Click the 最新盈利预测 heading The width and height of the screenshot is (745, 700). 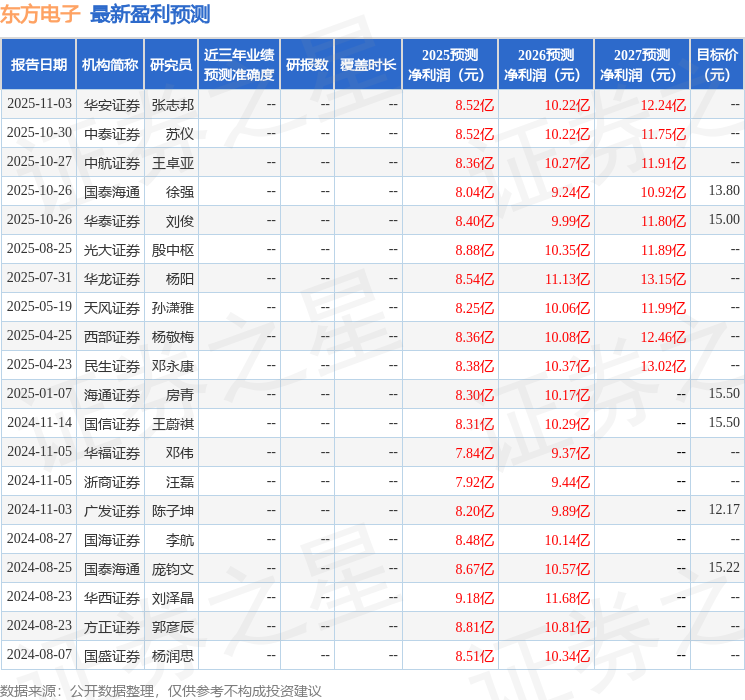coord(150,14)
